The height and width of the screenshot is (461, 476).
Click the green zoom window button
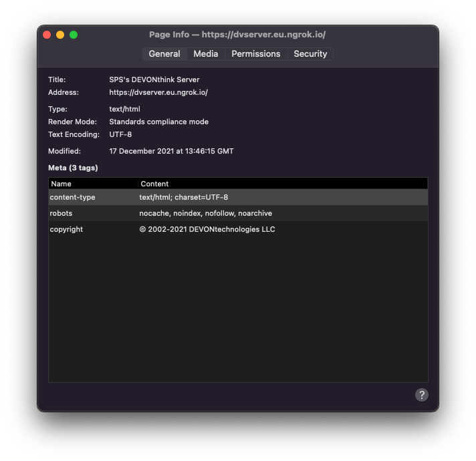tap(74, 35)
